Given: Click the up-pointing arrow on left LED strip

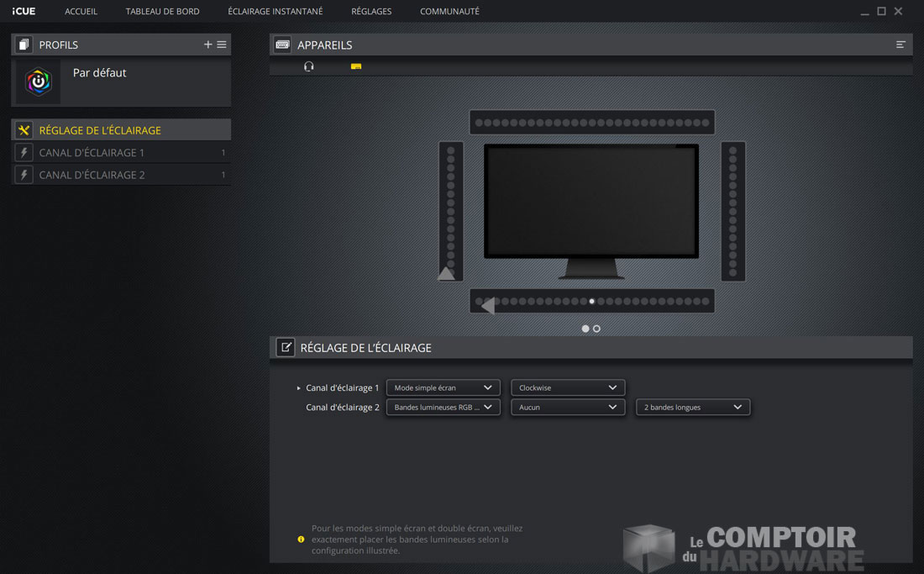Looking at the screenshot, I should (446, 273).
